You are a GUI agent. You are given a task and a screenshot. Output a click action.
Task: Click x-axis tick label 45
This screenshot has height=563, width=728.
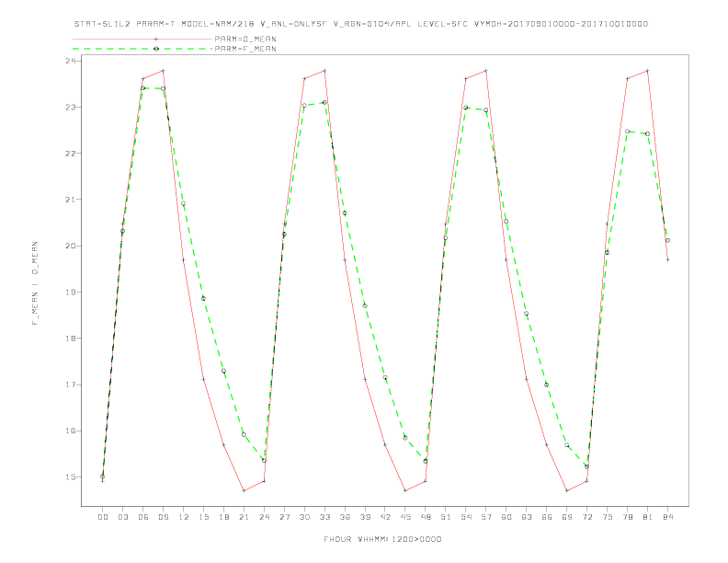[405, 517]
